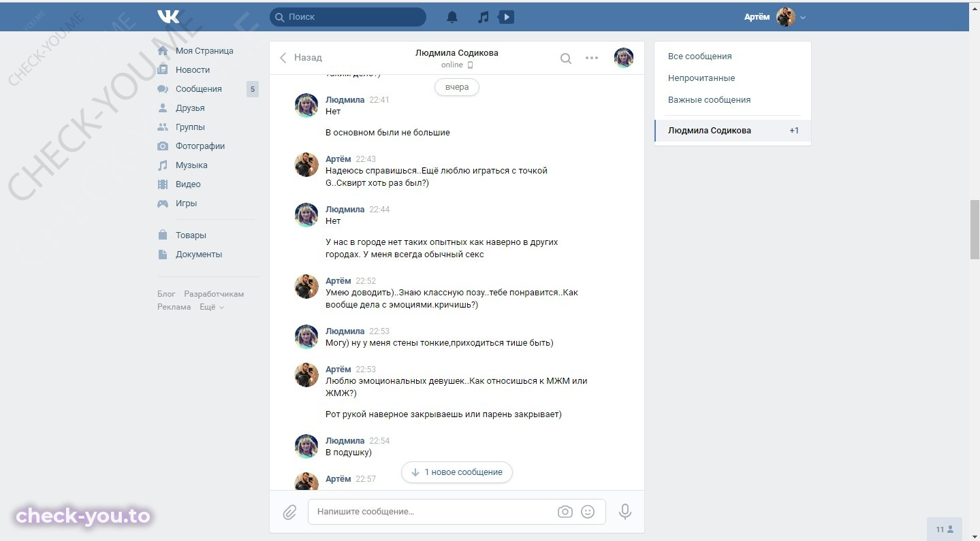
Task: Open Людмила Содикова's avatar in chat header
Action: pos(624,58)
